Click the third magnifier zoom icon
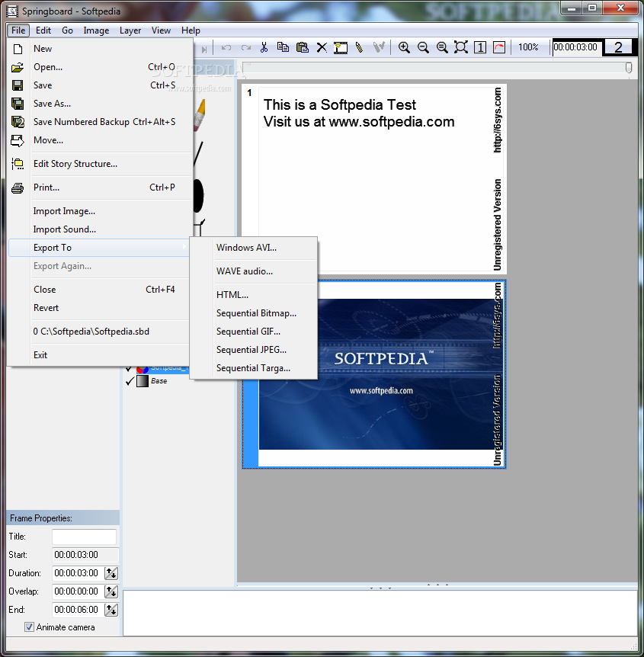The height and width of the screenshot is (657, 644). point(442,47)
